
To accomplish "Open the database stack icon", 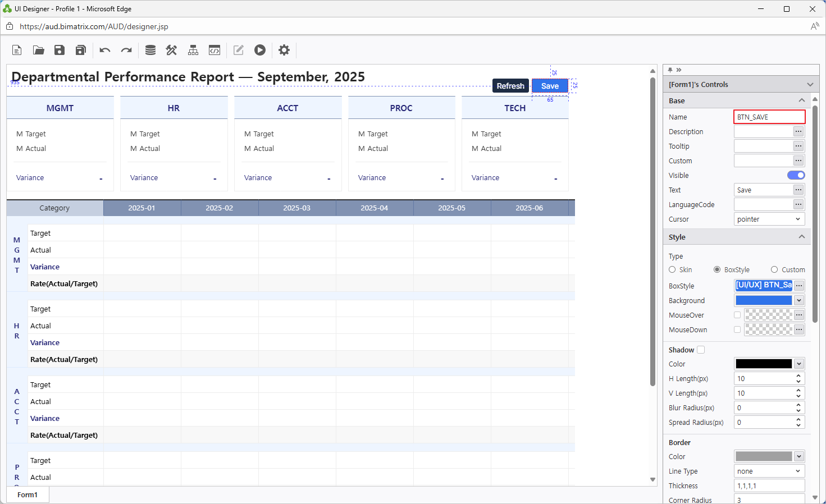I will click(x=150, y=51).
